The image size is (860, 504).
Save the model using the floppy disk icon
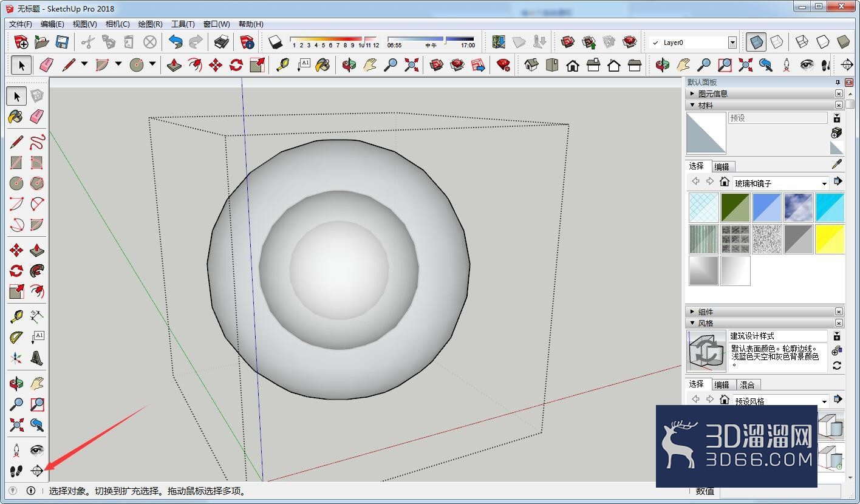[x=62, y=42]
